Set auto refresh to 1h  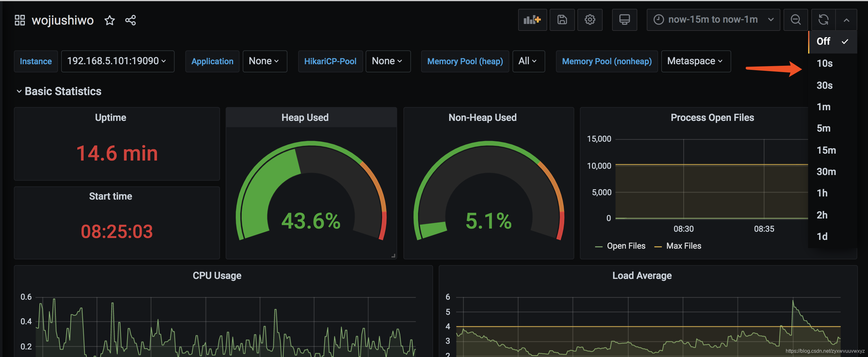(x=832, y=193)
